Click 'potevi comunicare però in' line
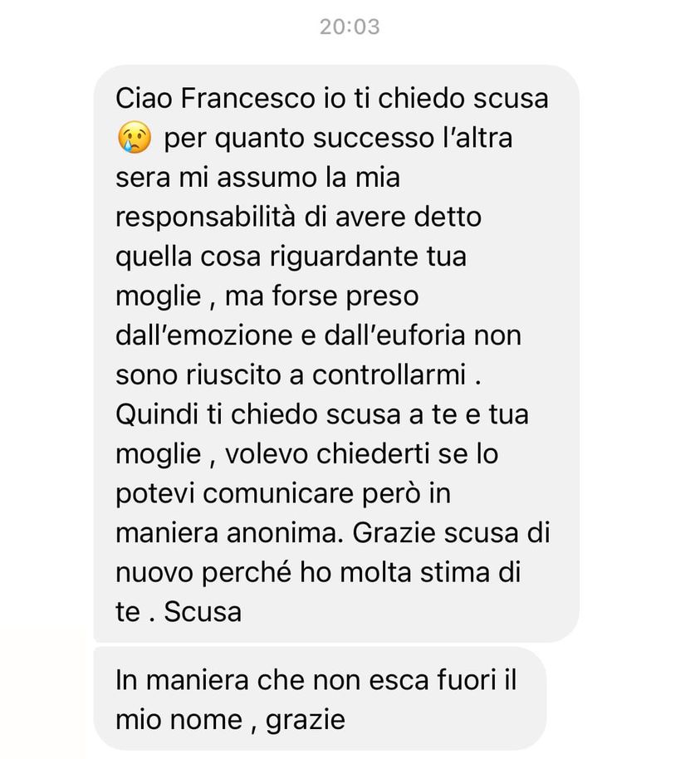The width and height of the screenshot is (700, 759). click(283, 494)
